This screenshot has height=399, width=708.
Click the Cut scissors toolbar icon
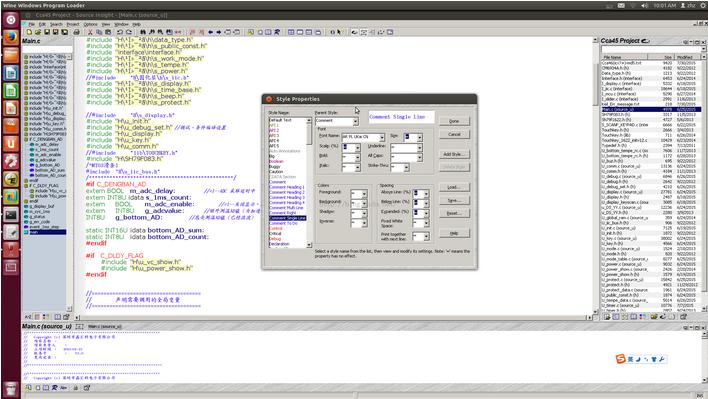pyautogui.click(x=90, y=32)
